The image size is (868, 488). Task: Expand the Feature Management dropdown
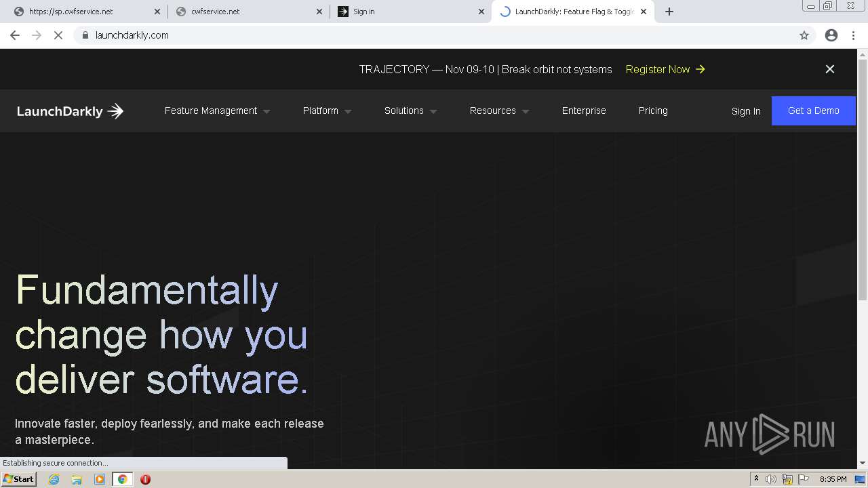coord(218,110)
